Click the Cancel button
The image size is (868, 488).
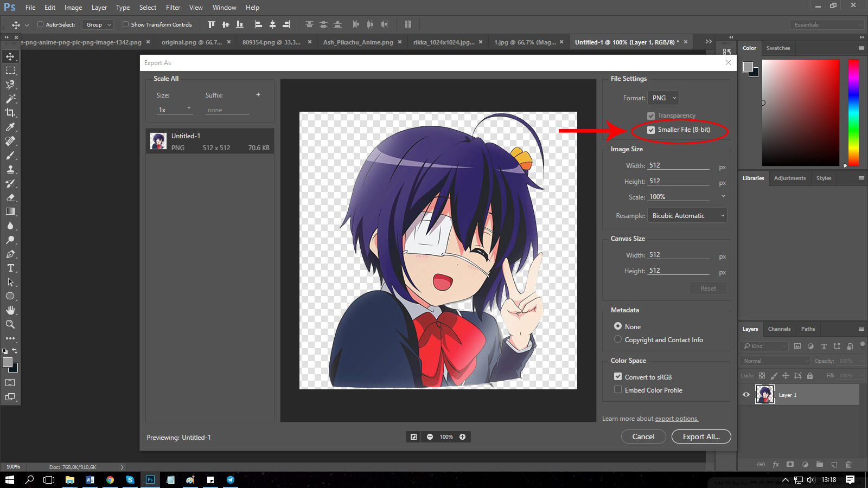643,436
